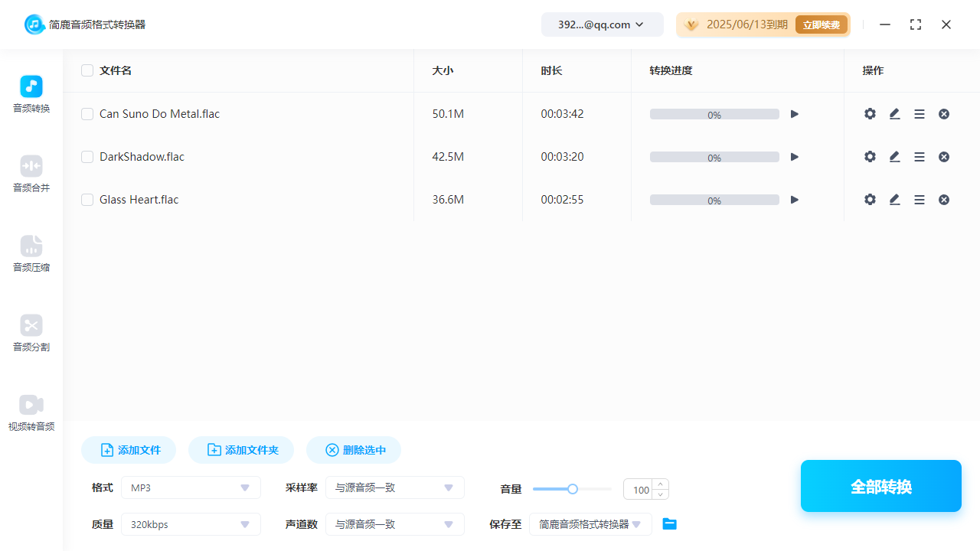Check the Can Suno Do Metal.flac checkbox
The height and width of the screenshot is (551, 980).
pyautogui.click(x=87, y=113)
